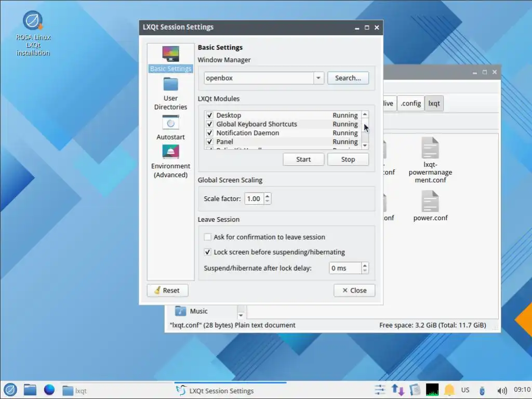Select lxqt-powermanagement.conf file in file manager

[430, 160]
